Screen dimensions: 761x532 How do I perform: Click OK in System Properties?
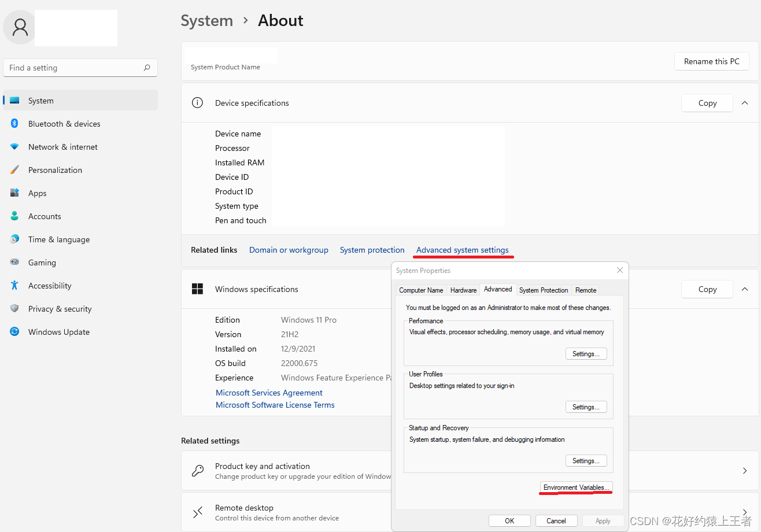[509, 520]
